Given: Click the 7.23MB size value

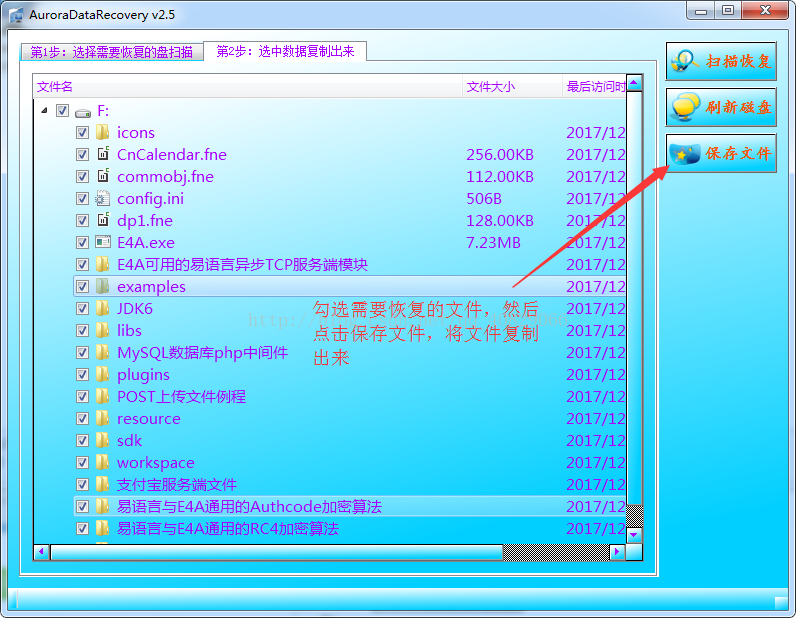Looking at the screenshot, I should click(x=493, y=243).
